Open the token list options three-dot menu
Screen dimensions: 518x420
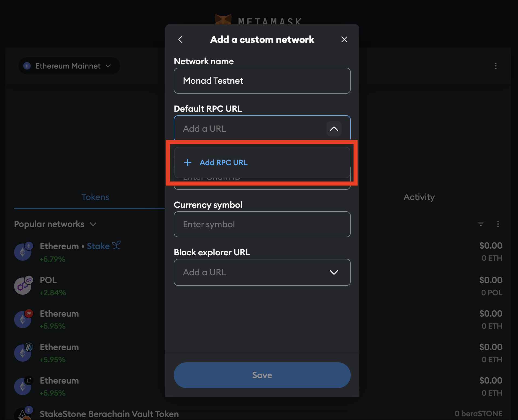(x=498, y=224)
